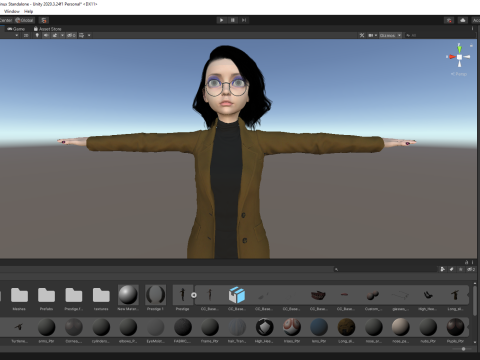
Task: Click the project panel lock icon
Action: [x=466, y=262]
